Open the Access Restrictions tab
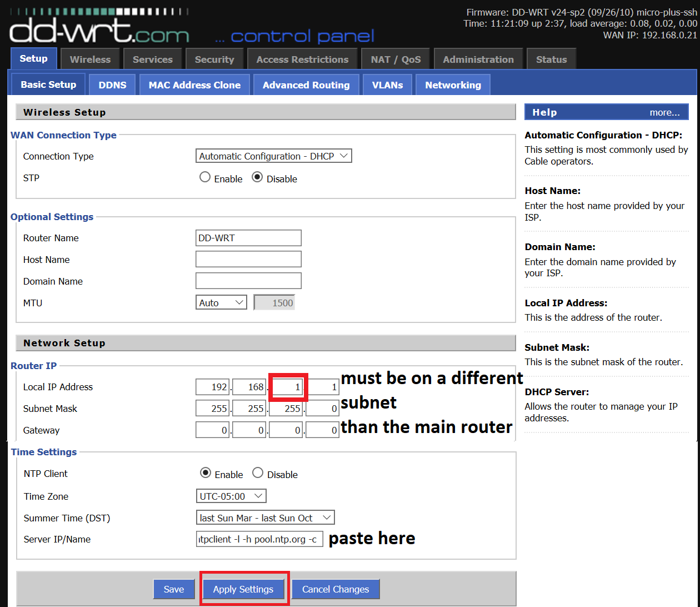This screenshot has width=700, height=607. (x=302, y=59)
